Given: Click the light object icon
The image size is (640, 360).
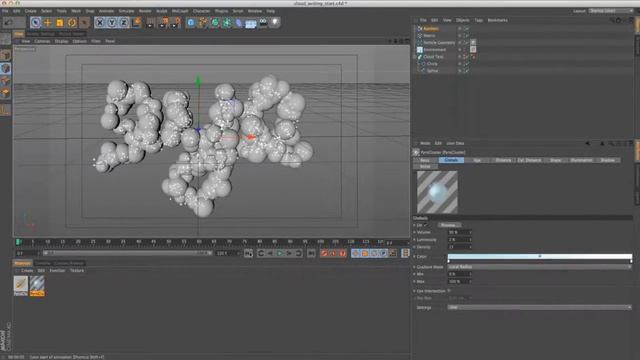Looking at the screenshot, I should point(275,22).
